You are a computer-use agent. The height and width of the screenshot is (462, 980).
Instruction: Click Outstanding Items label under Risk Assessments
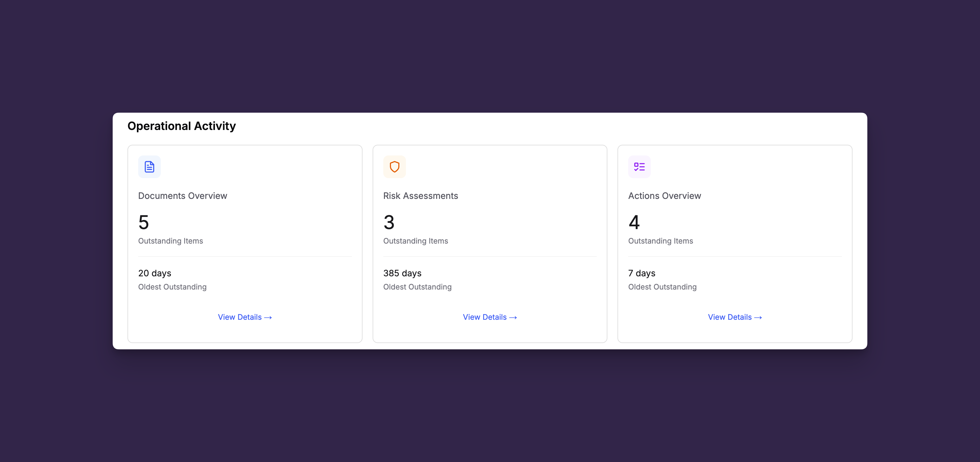(415, 241)
